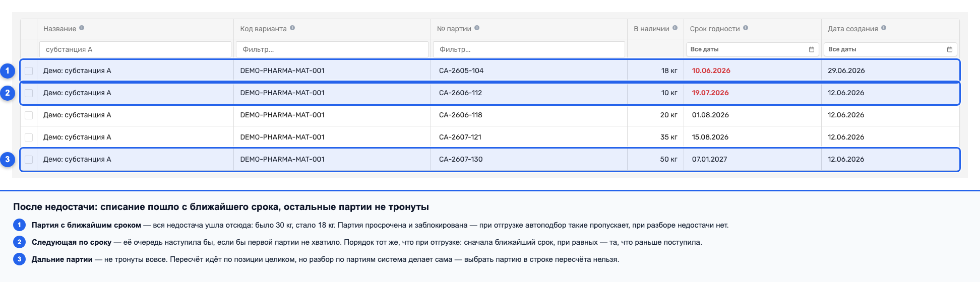
Task: Select batch number CA-2605-104 cell
Action: [x=461, y=70]
